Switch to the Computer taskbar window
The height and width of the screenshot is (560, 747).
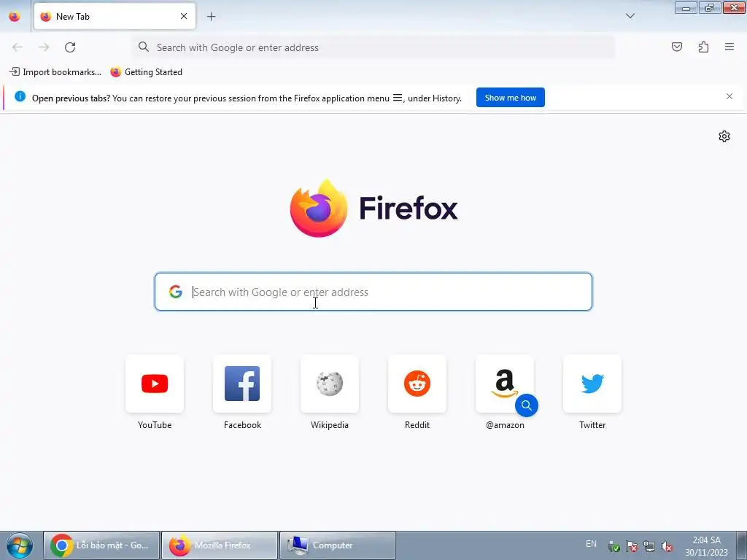pyautogui.click(x=337, y=545)
